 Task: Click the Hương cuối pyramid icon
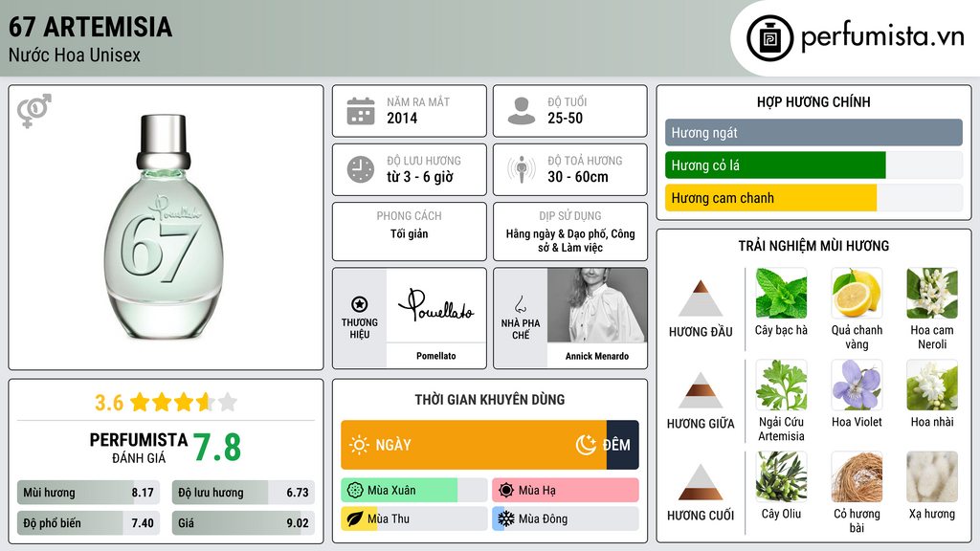coord(701,482)
